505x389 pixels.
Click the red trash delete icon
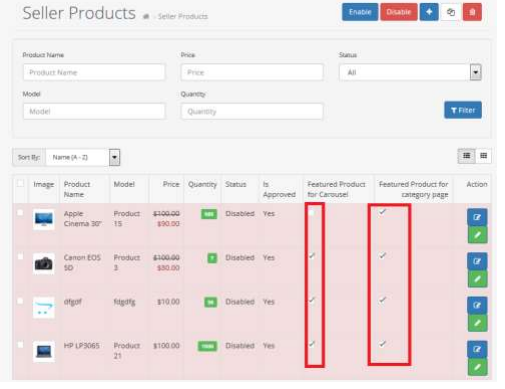pyautogui.click(x=472, y=12)
